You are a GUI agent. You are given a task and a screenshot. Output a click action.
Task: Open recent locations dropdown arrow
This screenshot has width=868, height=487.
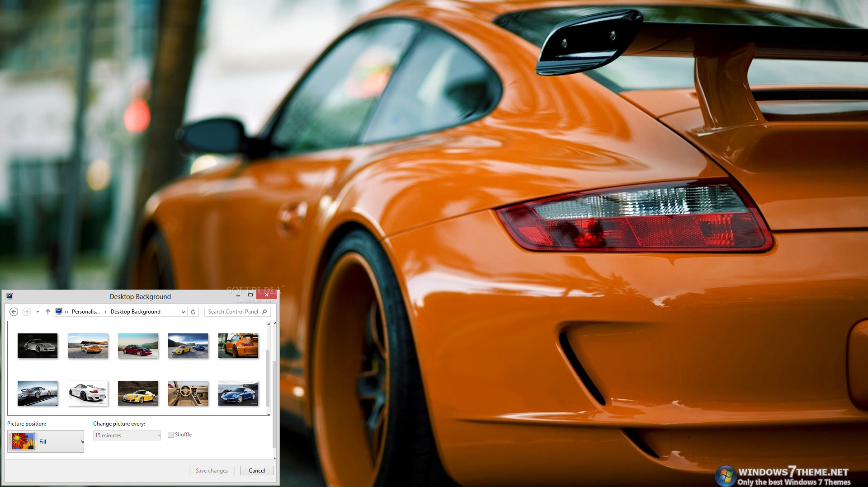[38, 312]
